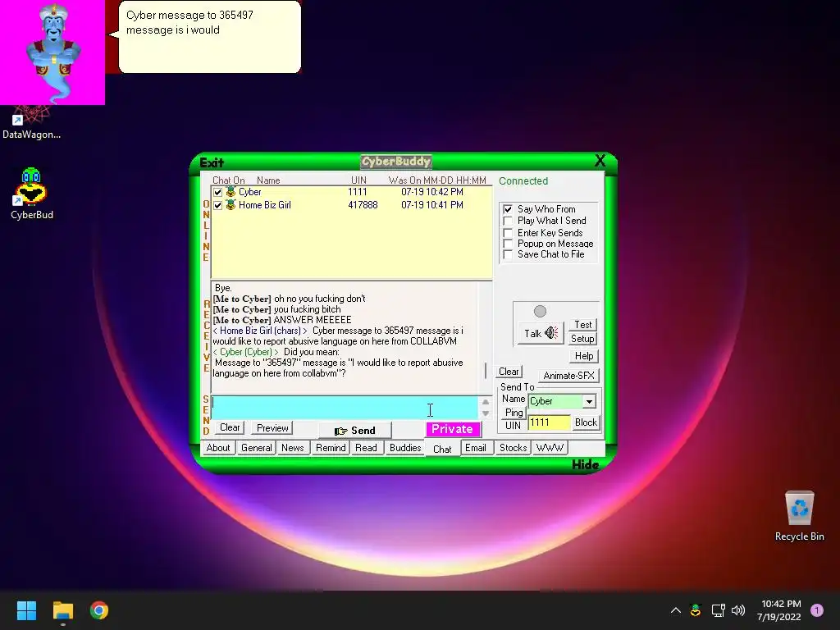The width and height of the screenshot is (840, 630).
Task: Expand the Send To Name dropdown
Action: point(589,401)
